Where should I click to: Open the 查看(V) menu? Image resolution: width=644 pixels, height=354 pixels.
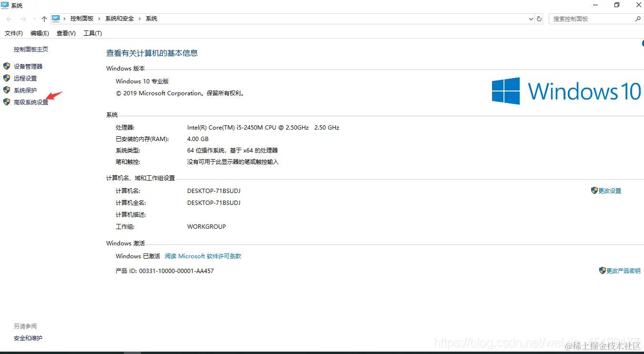tap(66, 33)
